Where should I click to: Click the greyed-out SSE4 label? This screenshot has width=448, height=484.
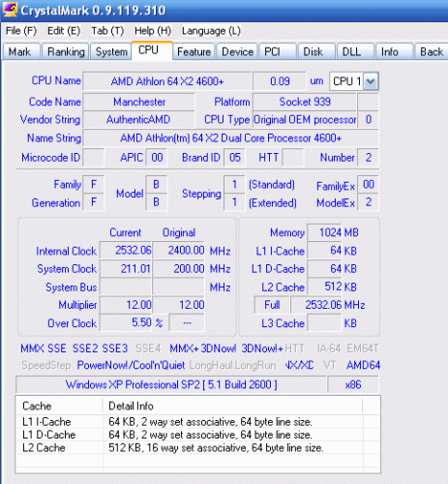tap(148, 348)
